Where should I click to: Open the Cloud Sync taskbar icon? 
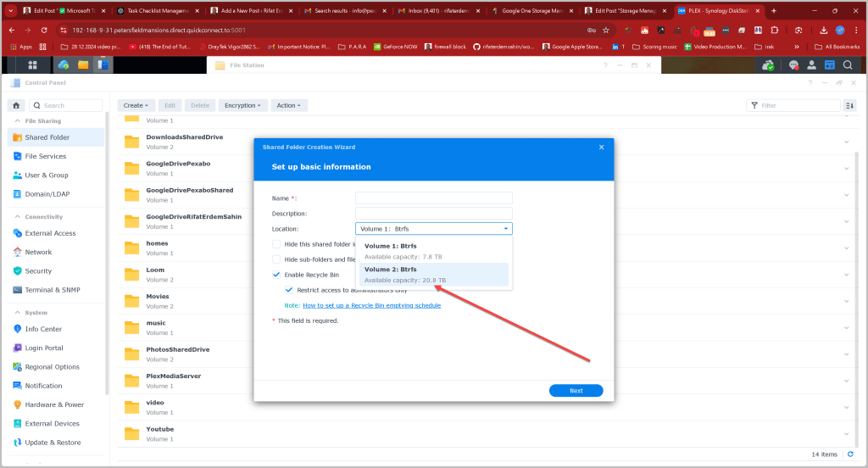click(63, 64)
